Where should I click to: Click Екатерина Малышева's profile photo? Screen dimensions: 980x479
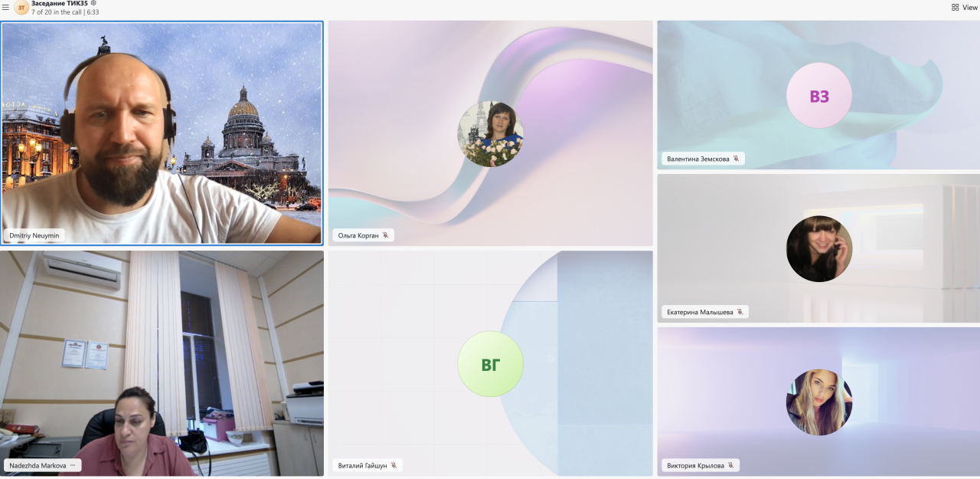pyautogui.click(x=818, y=249)
